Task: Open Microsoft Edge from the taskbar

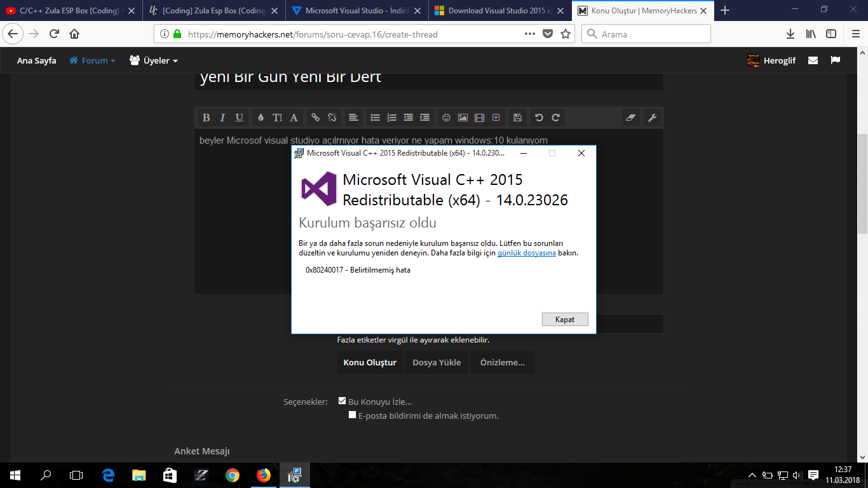Action: tap(108, 475)
